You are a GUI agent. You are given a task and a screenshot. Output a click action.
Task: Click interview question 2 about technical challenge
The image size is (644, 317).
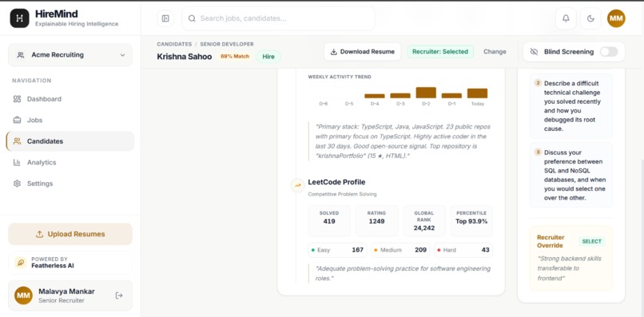571,106
